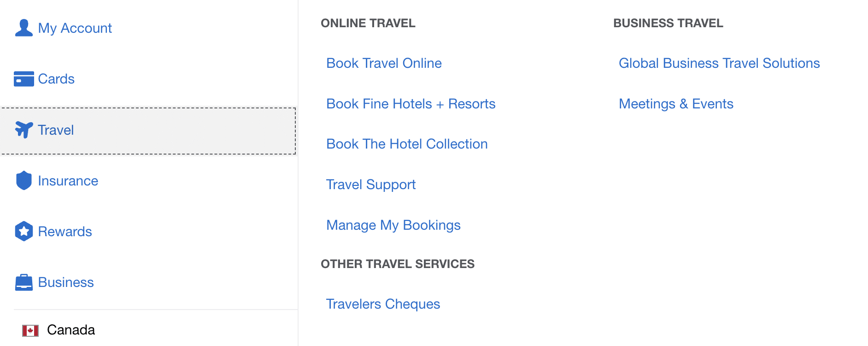Viewport: 868px width, 346px height.
Task: Open Book The Hotel Collection link
Action: [x=406, y=144]
